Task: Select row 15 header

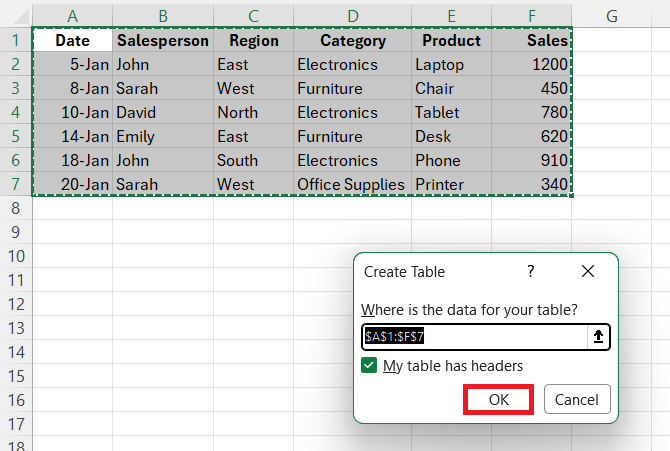Action: point(16,376)
